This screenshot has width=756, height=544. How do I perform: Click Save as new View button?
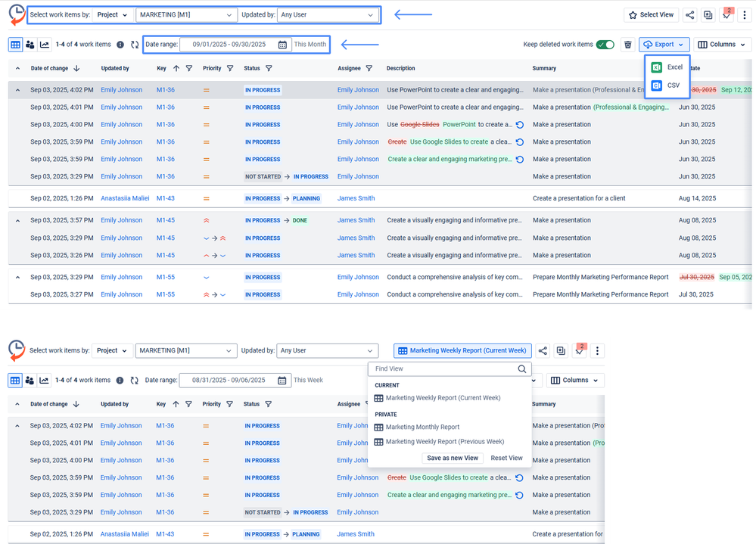point(453,458)
